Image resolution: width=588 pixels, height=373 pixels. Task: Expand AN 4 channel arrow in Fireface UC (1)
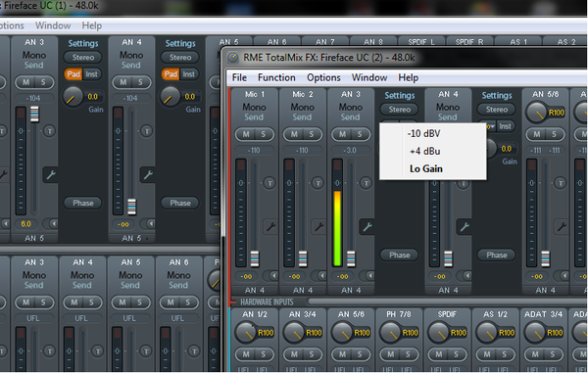coord(150,224)
